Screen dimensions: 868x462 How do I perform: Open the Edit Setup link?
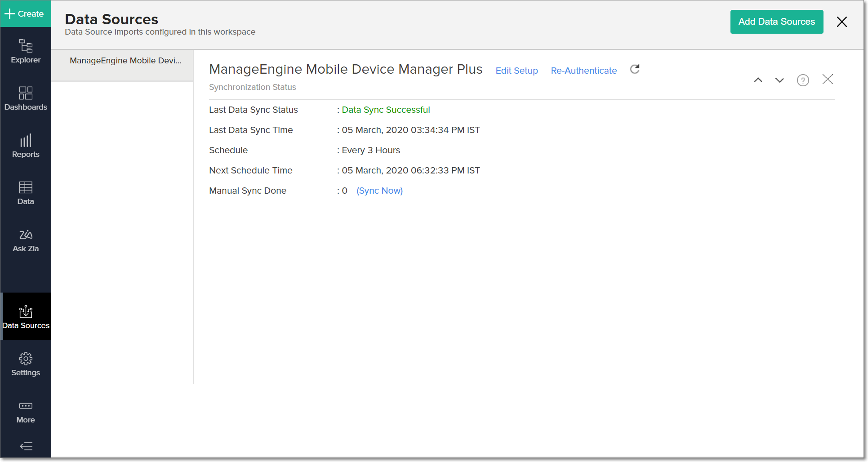coord(516,71)
